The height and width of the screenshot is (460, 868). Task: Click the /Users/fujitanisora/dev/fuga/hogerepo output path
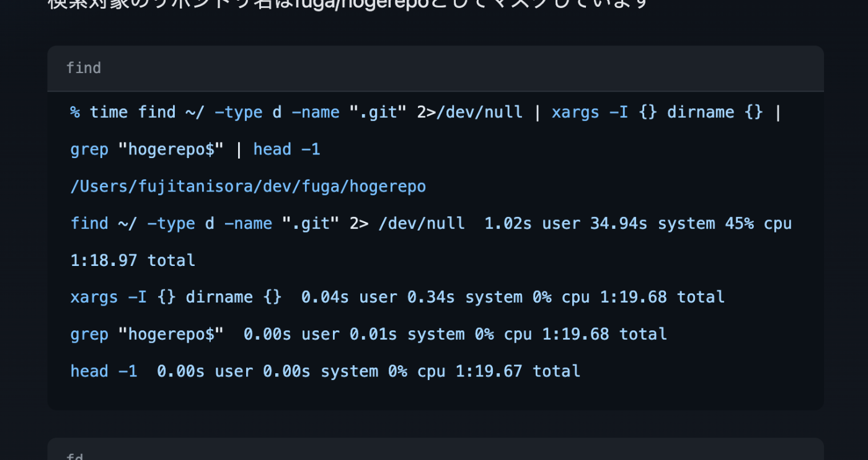[248, 187]
